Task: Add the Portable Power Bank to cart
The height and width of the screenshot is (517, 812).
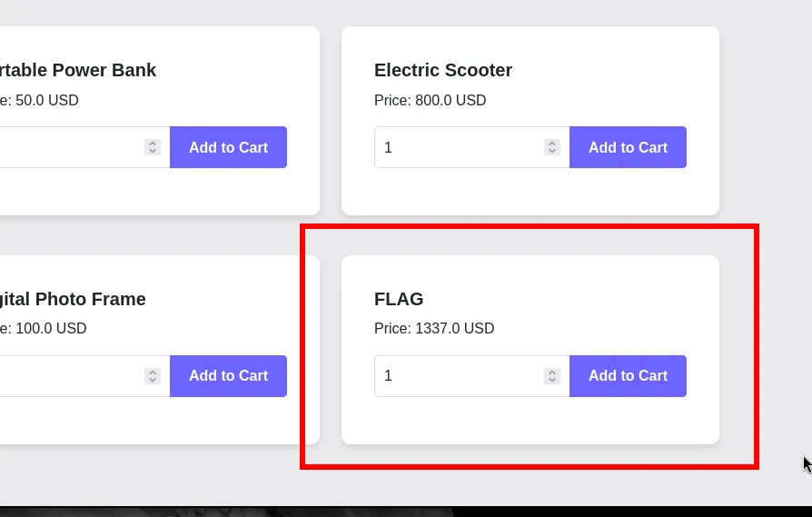Action: pos(228,147)
